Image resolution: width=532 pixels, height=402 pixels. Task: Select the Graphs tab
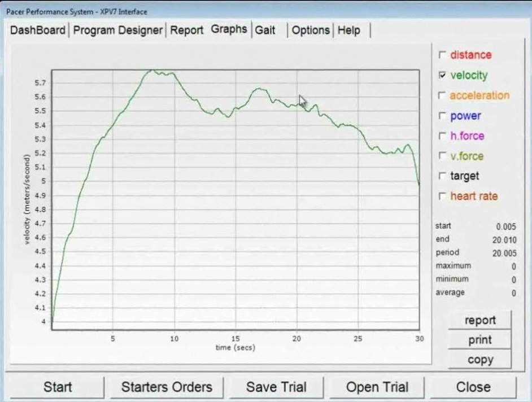point(229,29)
